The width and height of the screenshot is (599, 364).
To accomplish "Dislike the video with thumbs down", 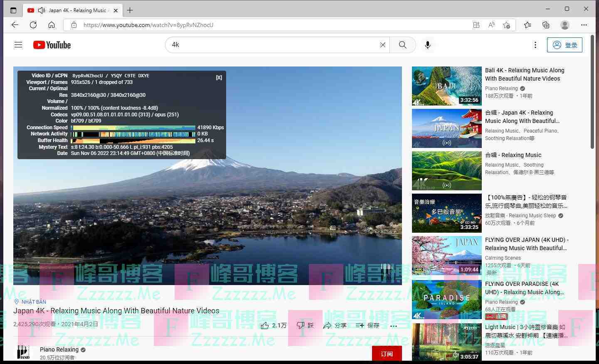I will click(301, 325).
